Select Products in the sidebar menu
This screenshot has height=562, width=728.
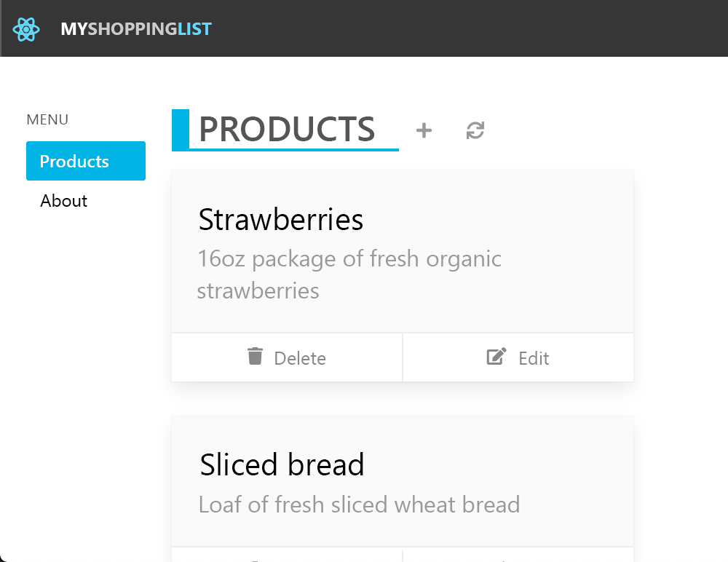85,161
